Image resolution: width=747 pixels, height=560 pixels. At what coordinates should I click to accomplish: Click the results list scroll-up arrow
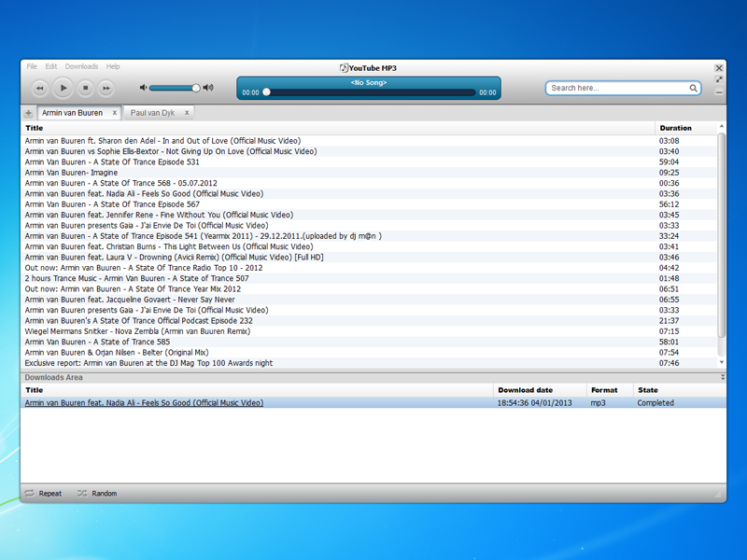(721, 127)
